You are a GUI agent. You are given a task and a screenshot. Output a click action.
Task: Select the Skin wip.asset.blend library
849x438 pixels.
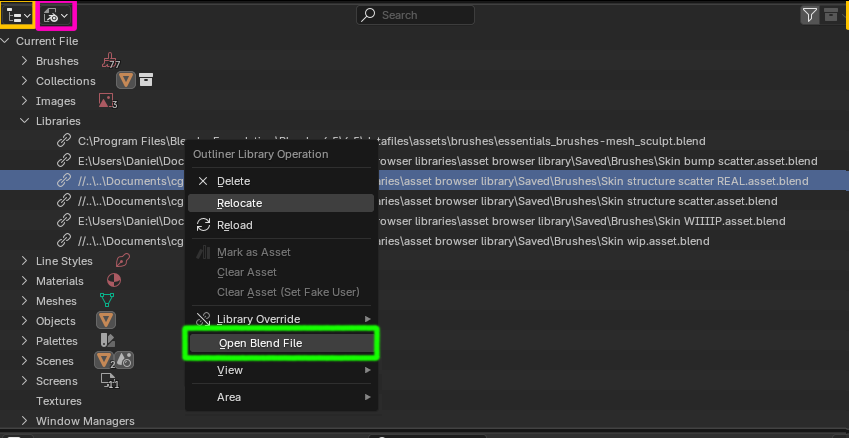pos(394,241)
